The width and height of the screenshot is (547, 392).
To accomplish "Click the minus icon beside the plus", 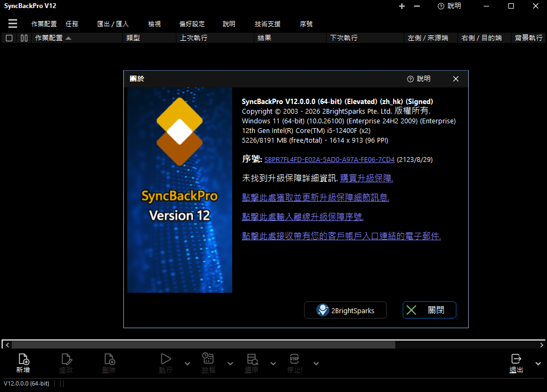I will (x=417, y=6).
